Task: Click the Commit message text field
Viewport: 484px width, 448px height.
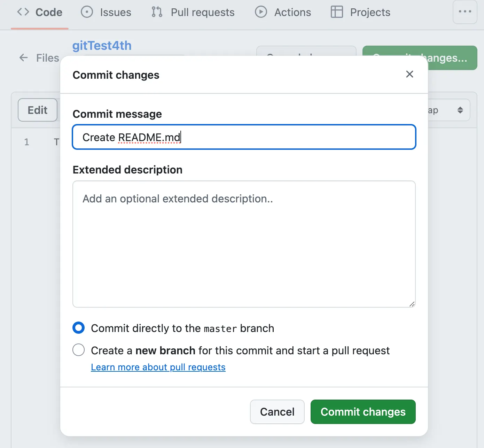Action: [x=244, y=137]
